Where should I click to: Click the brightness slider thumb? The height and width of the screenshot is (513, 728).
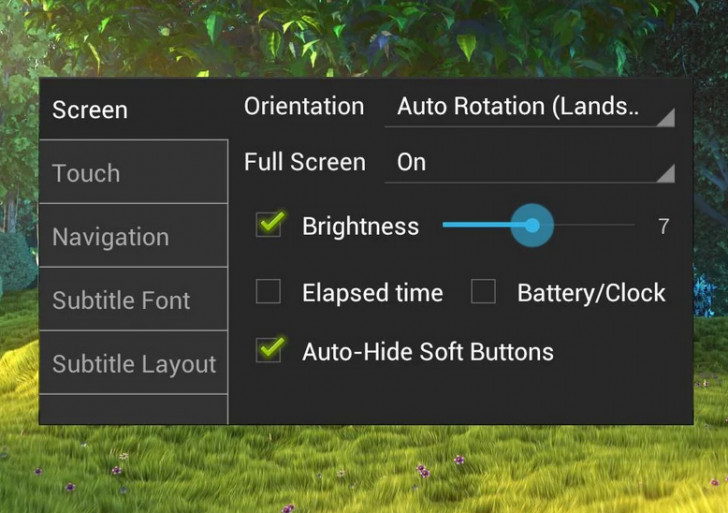[x=532, y=226]
